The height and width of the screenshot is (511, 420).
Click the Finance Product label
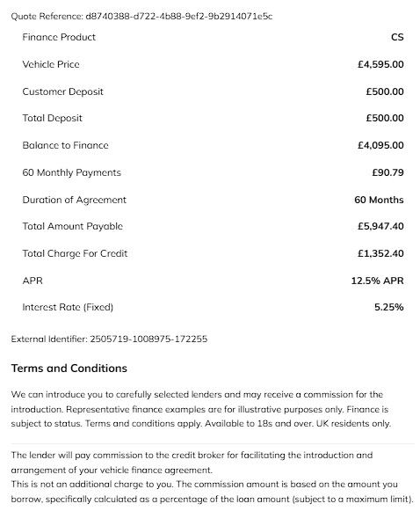59,37
